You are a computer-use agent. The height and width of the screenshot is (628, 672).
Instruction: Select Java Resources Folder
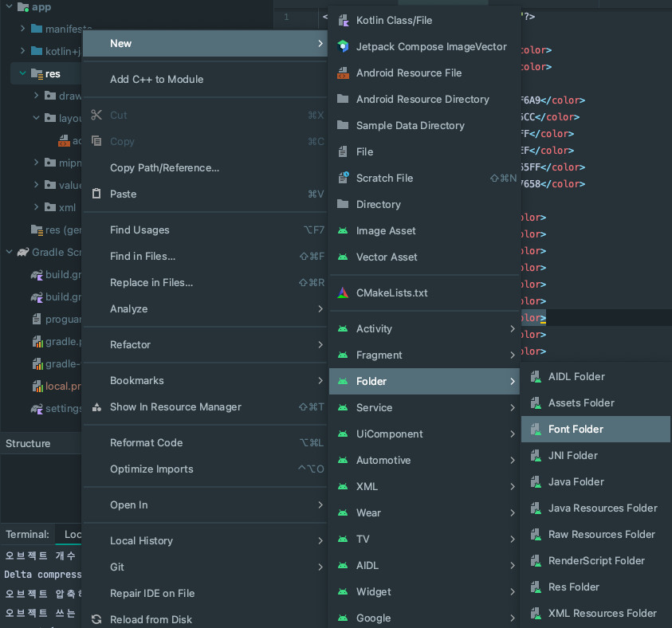tap(595, 508)
